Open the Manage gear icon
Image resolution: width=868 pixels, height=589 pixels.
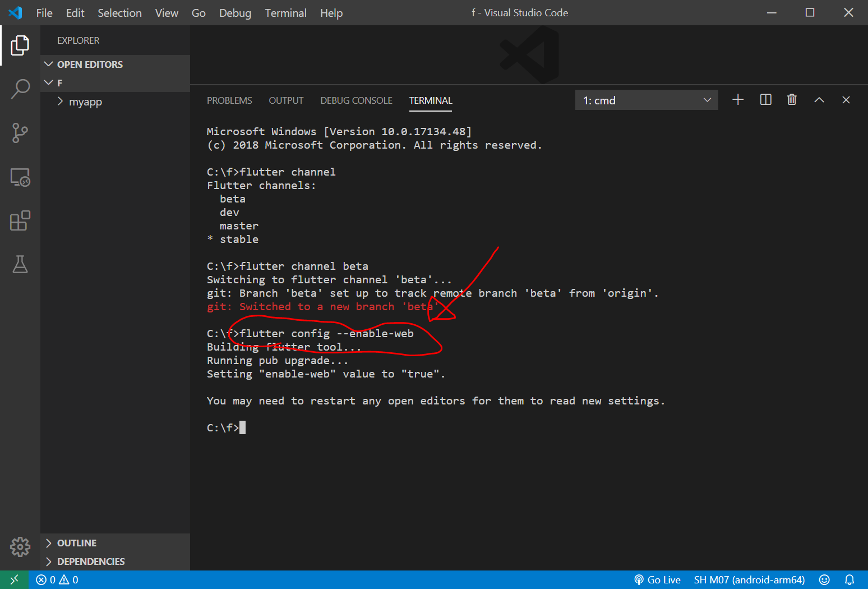tap(20, 546)
